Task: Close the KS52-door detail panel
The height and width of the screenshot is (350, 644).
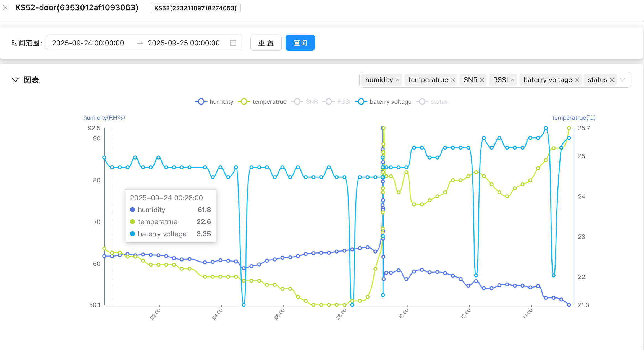Action: (5, 8)
